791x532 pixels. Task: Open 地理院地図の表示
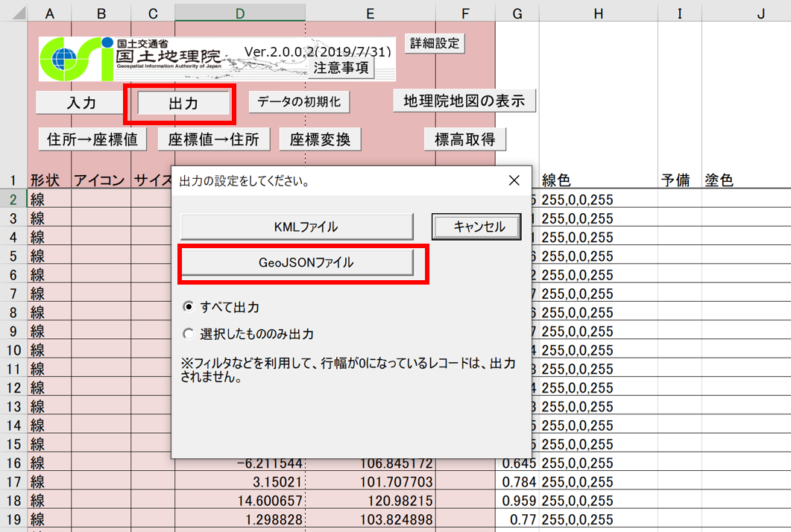point(464,101)
